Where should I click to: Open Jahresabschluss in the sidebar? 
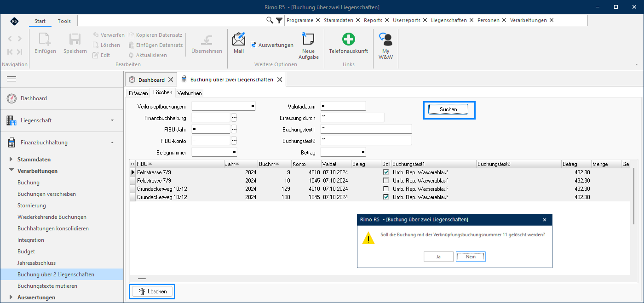pos(36,263)
